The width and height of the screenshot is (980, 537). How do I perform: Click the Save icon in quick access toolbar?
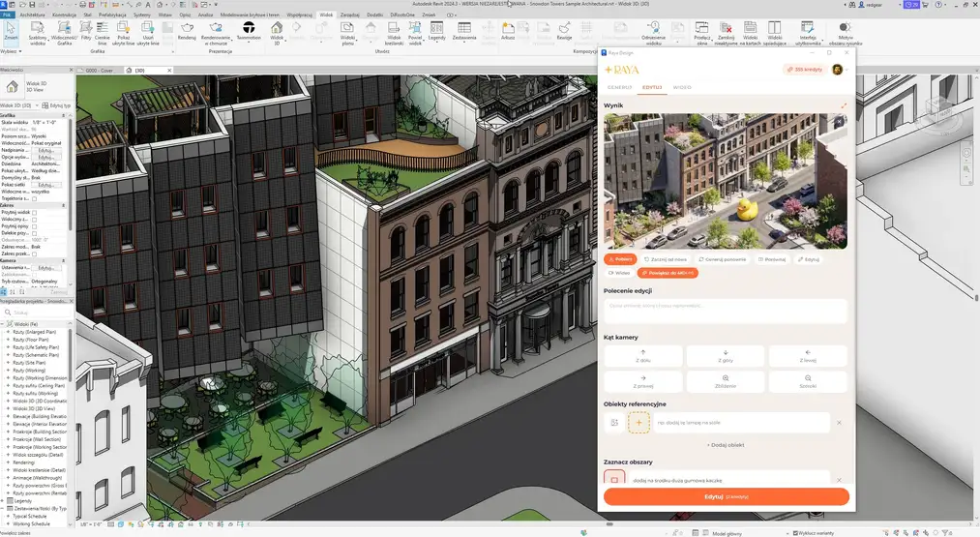[32, 5]
